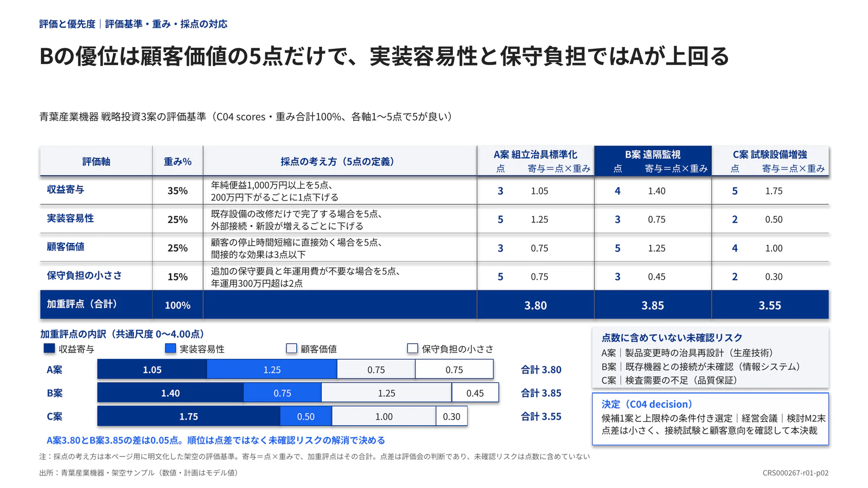Click the highlighted "B案 遠隔監視" column header
The image size is (868, 488).
tap(653, 161)
